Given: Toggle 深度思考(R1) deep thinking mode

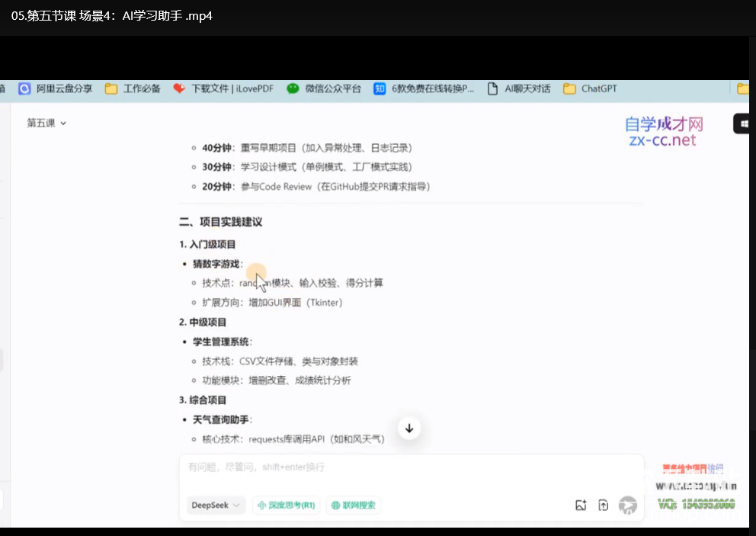Looking at the screenshot, I should pyautogui.click(x=287, y=505).
